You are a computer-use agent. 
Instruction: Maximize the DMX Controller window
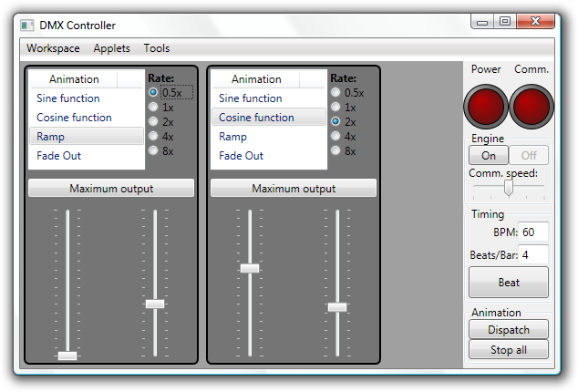tap(505, 21)
